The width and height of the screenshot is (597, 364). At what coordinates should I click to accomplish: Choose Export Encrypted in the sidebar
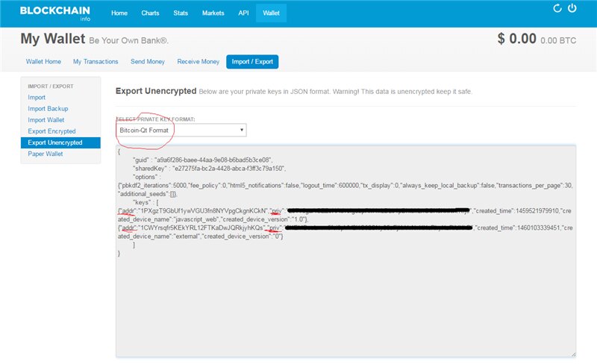(x=51, y=131)
